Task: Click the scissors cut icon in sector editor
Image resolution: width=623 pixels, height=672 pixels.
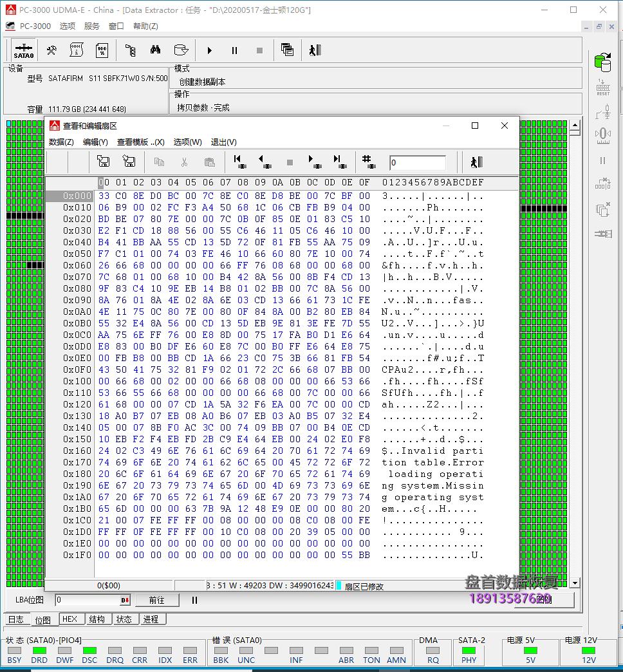Action: (184, 162)
